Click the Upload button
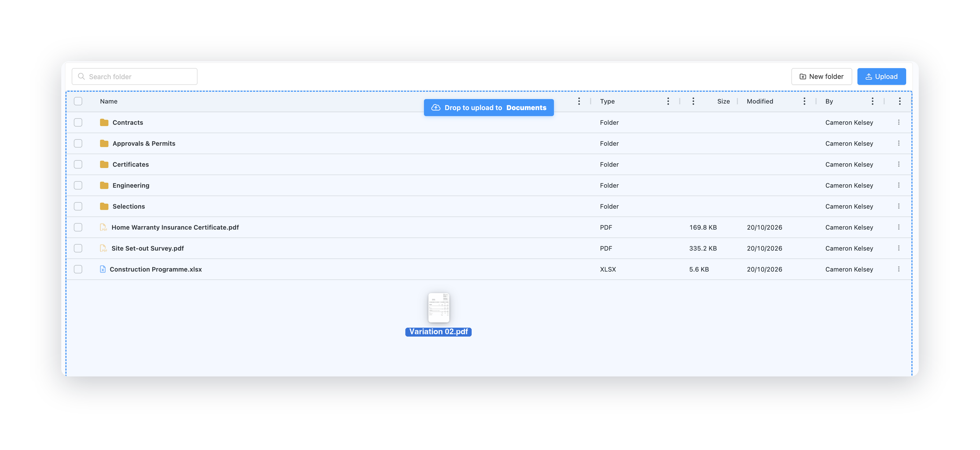The height and width of the screenshot is (450, 980). [881, 77]
